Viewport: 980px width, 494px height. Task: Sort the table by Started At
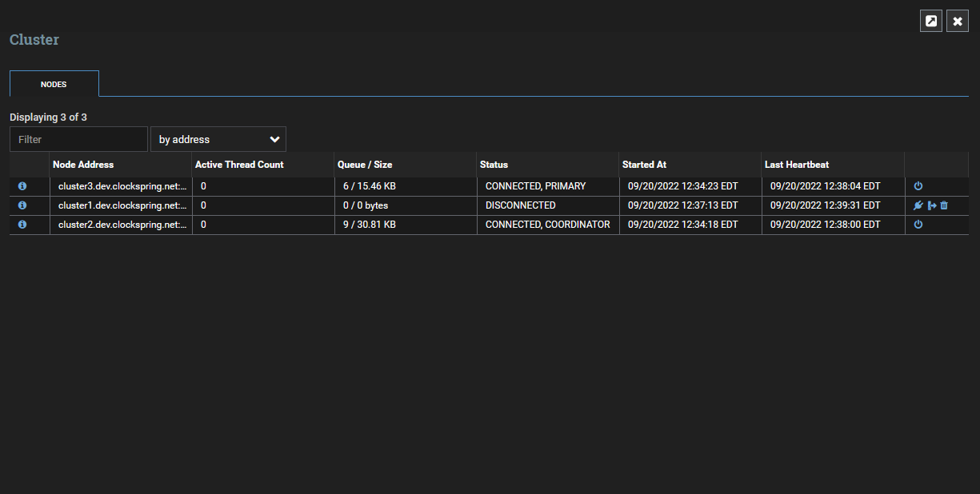point(645,165)
